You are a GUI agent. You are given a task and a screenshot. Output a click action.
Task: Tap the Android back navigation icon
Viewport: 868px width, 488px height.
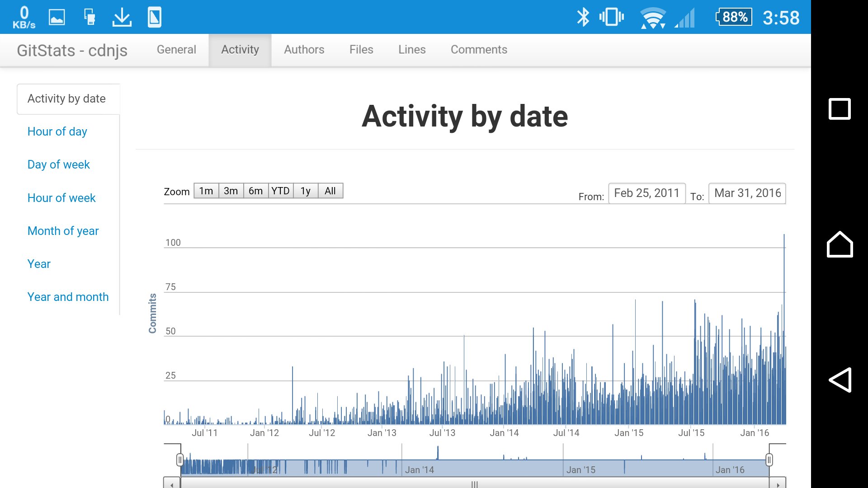click(840, 380)
